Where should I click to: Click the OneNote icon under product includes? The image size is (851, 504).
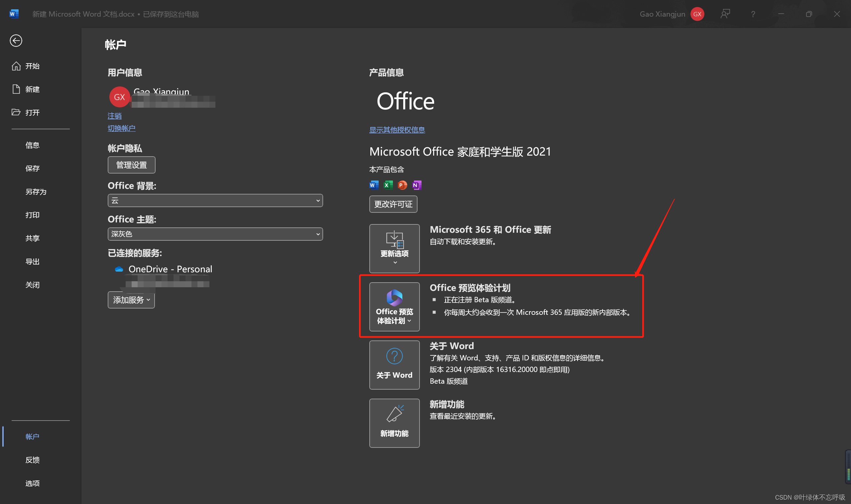[x=416, y=185]
